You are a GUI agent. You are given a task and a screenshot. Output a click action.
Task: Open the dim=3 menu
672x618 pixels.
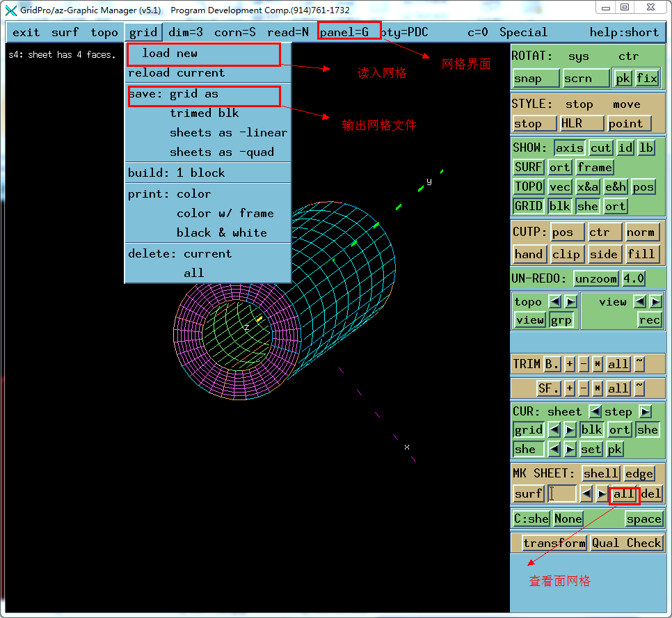[186, 32]
